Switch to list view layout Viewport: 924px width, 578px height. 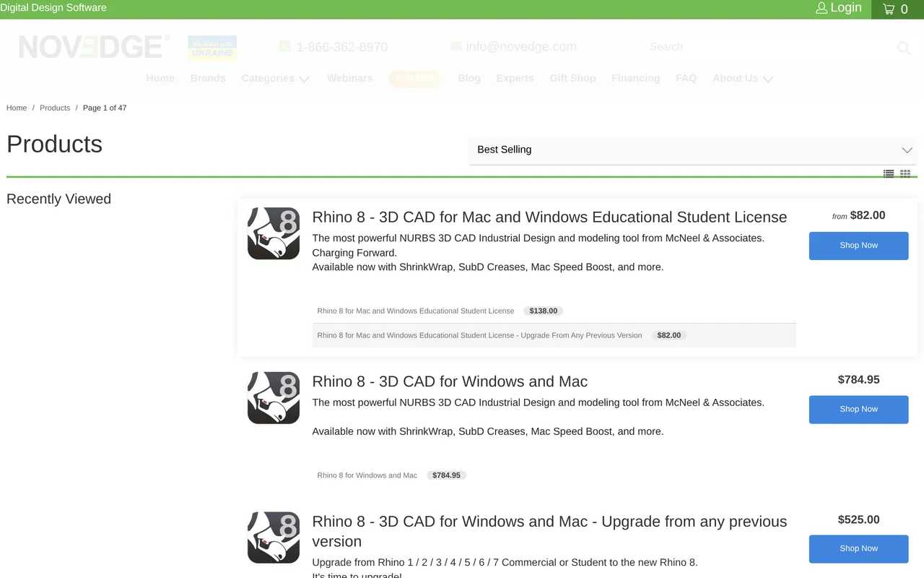pyautogui.click(x=889, y=173)
